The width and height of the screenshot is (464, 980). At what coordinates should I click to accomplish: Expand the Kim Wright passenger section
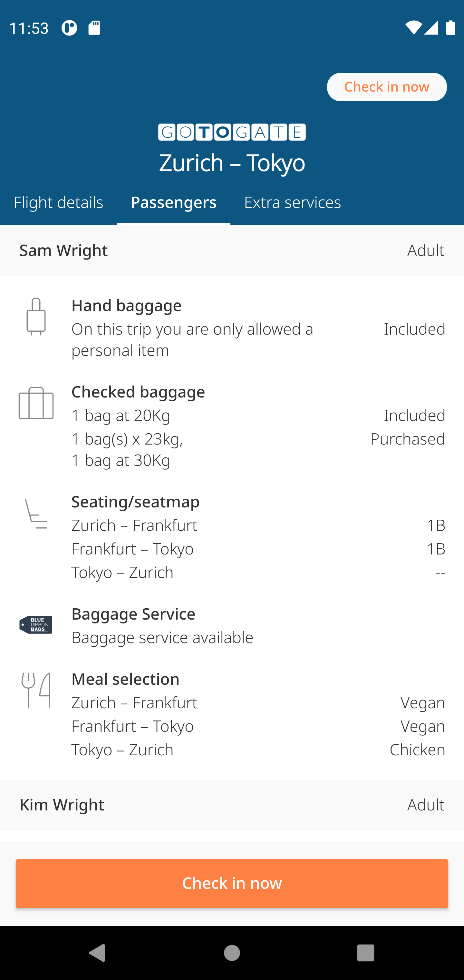click(x=232, y=805)
